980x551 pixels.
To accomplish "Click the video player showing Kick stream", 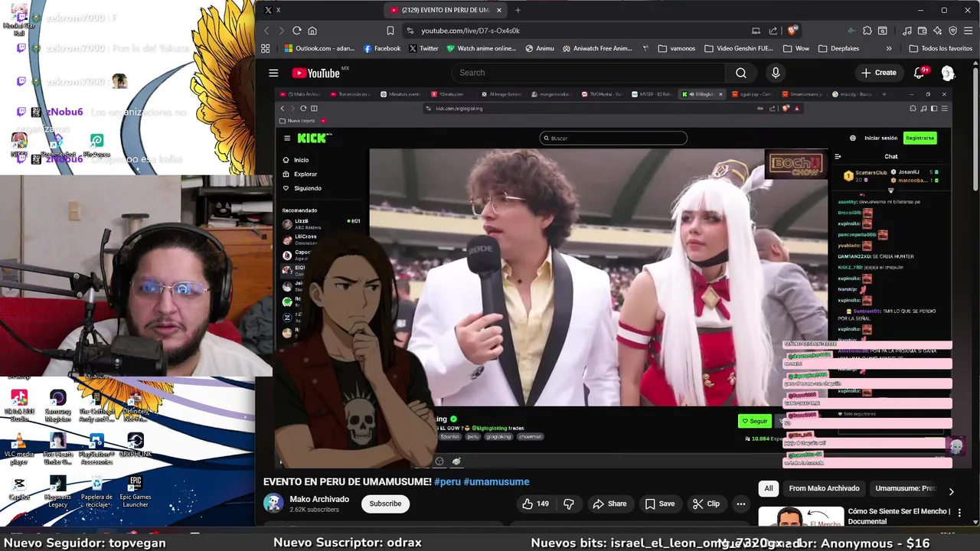I will coord(613,277).
